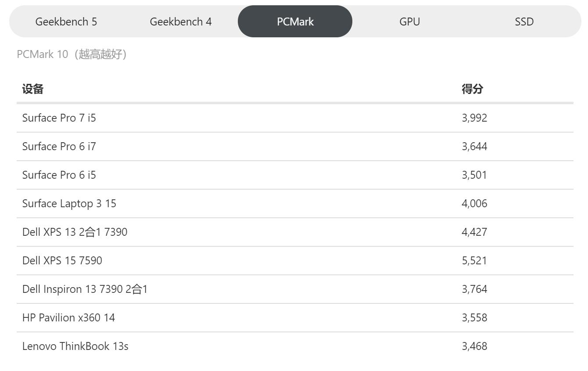Select the Dell XPS 15 7590 row

pos(62,260)
